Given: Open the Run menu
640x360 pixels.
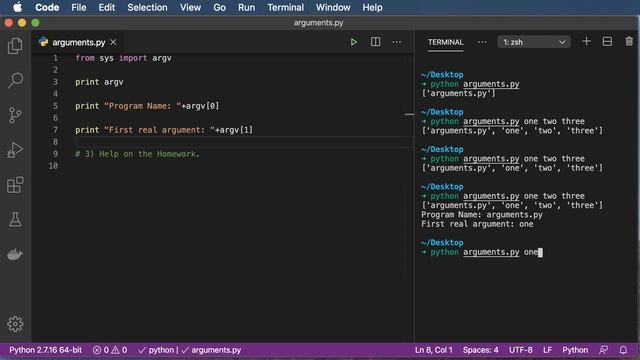Looking at the screenshot, I should click(247, 7).
